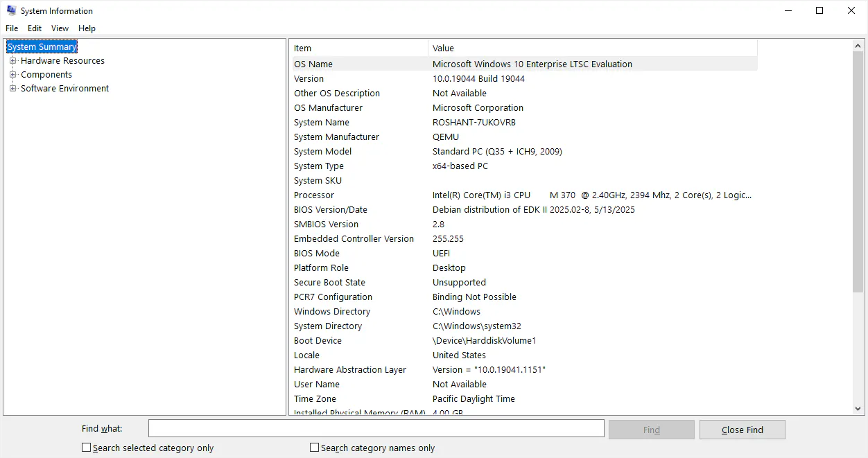Select the Locale row

click(x=523, y=355)
